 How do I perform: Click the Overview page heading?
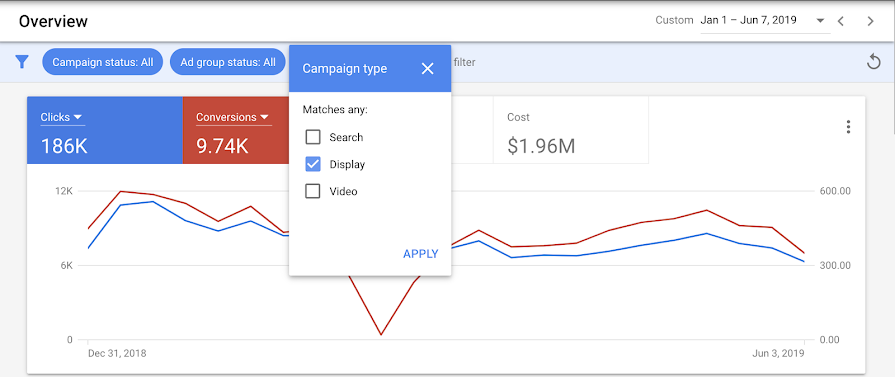pos(53,22)
